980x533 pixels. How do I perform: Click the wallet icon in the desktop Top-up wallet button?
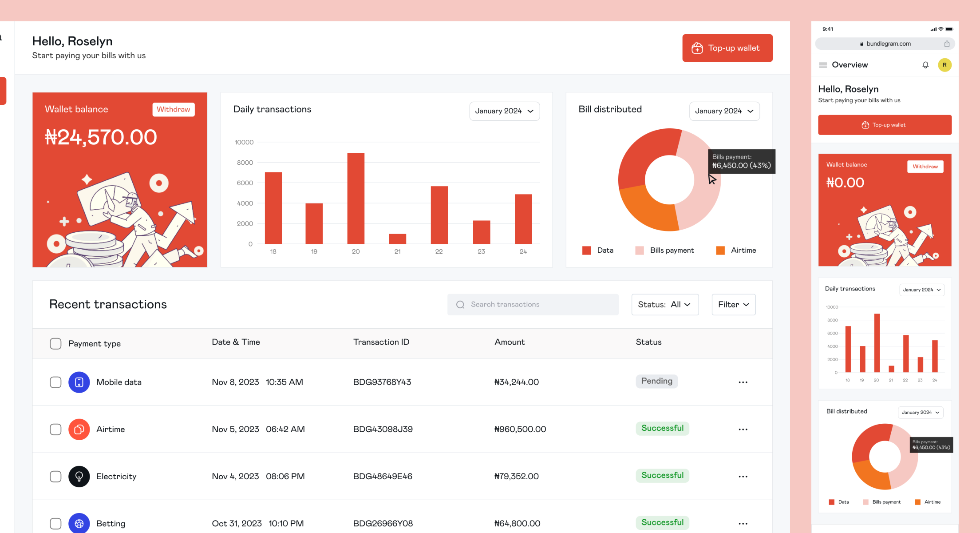coord(697,48)
